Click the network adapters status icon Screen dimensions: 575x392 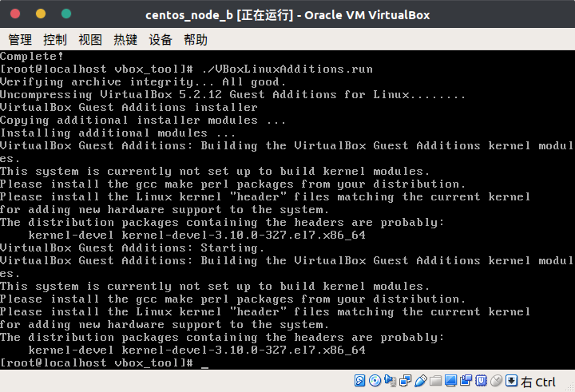tap(405, 381)
